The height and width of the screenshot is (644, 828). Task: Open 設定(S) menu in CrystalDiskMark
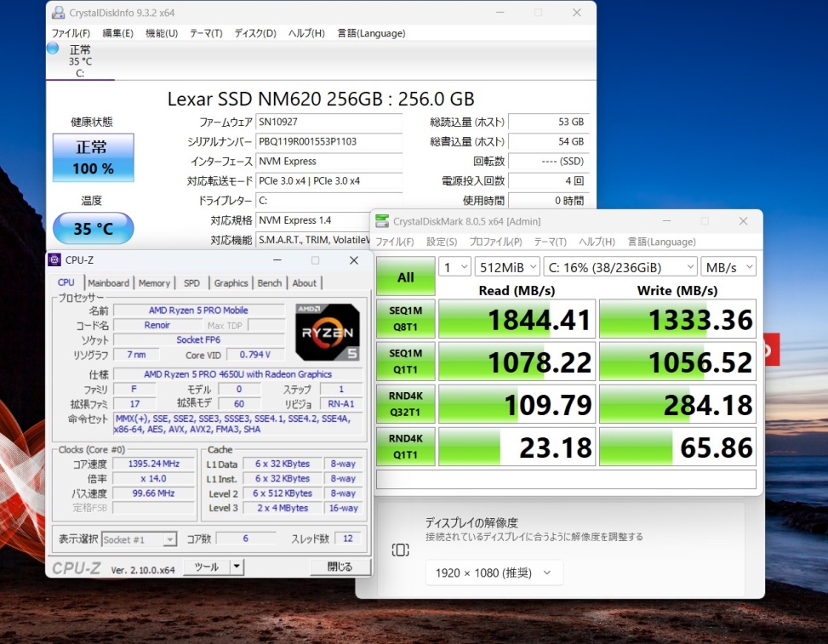tap(442, 242)
